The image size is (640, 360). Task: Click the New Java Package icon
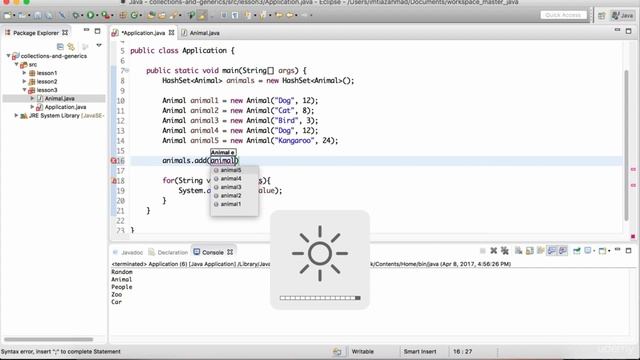(122, 15)
